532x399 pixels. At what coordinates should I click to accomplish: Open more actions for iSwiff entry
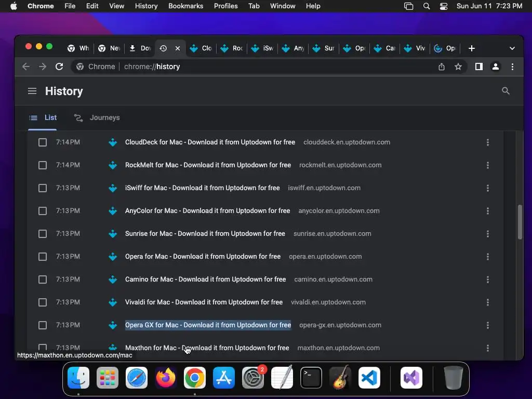tap(487, 188)
